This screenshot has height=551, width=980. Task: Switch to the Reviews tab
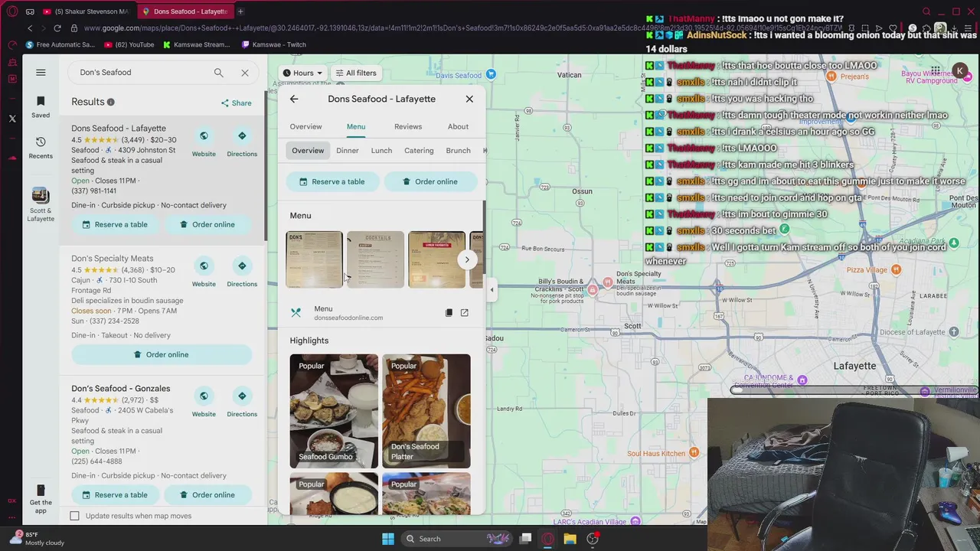point(408,126)
